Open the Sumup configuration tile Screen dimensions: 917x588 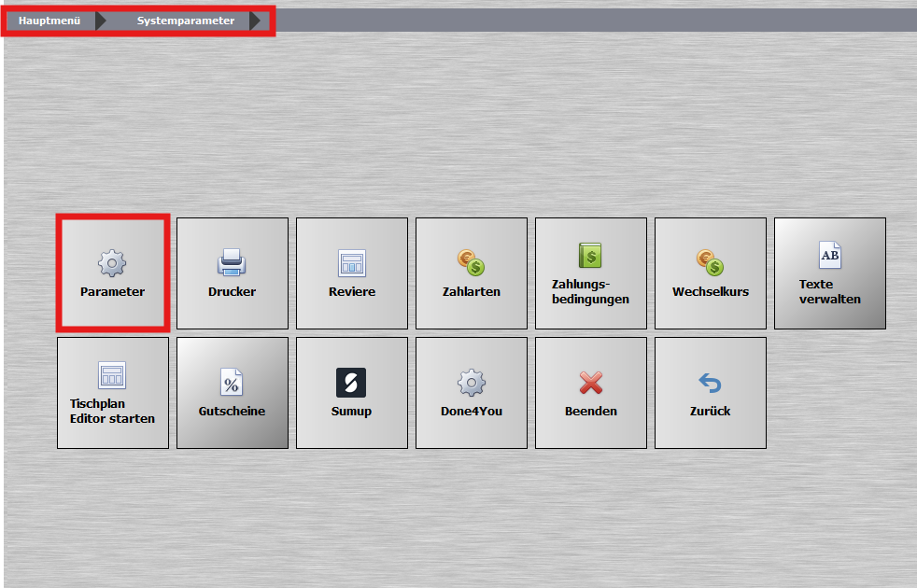click(x=352, y=393)
